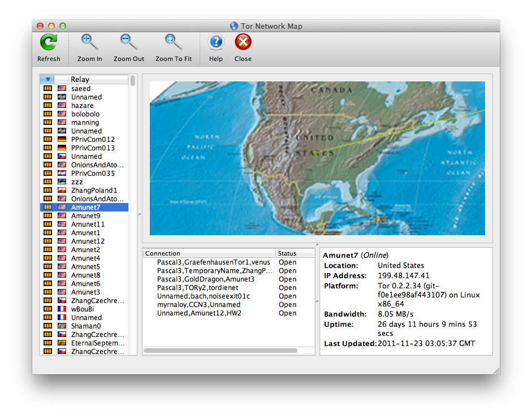Click the Zoom In magnifier icon
This screenshot has width=532, height=419.
(89, 42)
